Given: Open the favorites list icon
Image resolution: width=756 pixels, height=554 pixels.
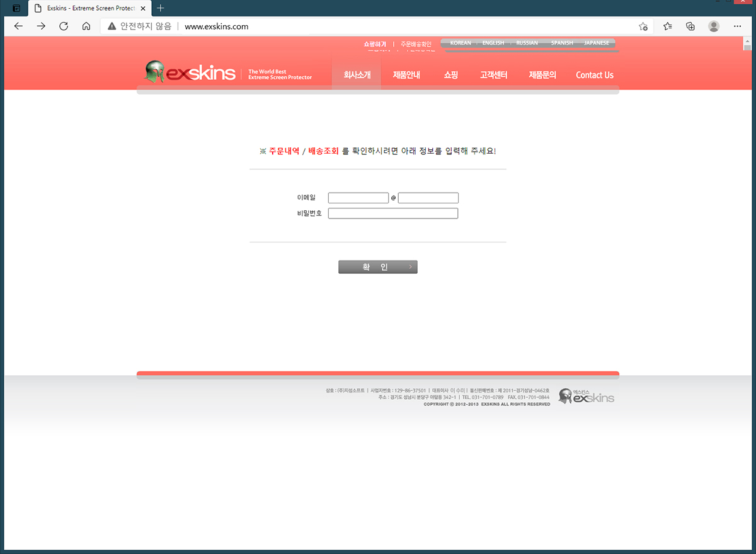Looking at the screenshot, I should click(x=668, y=26).
